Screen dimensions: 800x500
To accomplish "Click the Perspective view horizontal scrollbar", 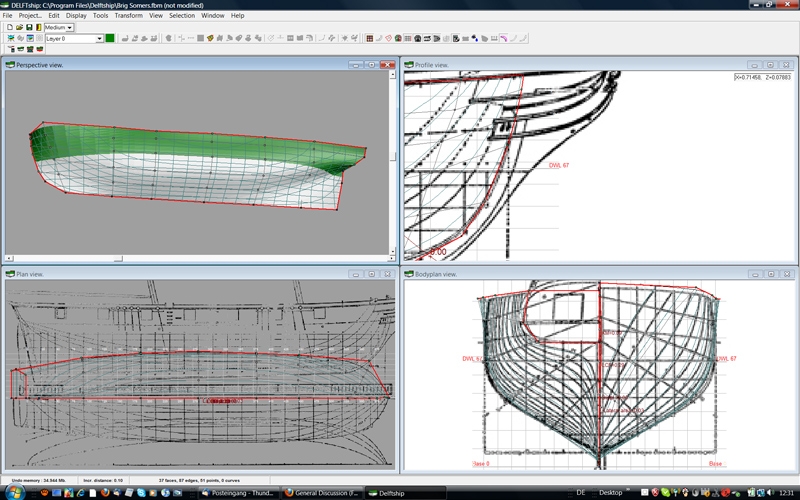I will point(200,259).
